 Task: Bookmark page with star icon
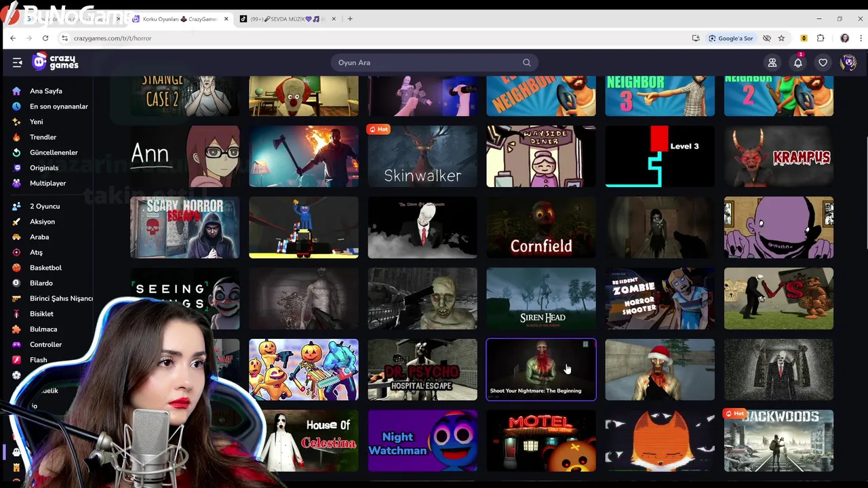tap(781, 38)
